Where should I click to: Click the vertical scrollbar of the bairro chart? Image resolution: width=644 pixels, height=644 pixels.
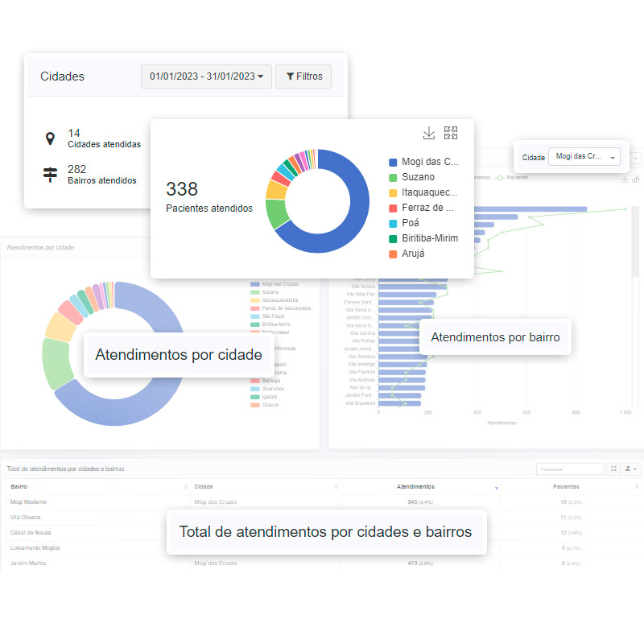(x=636, y=240)
